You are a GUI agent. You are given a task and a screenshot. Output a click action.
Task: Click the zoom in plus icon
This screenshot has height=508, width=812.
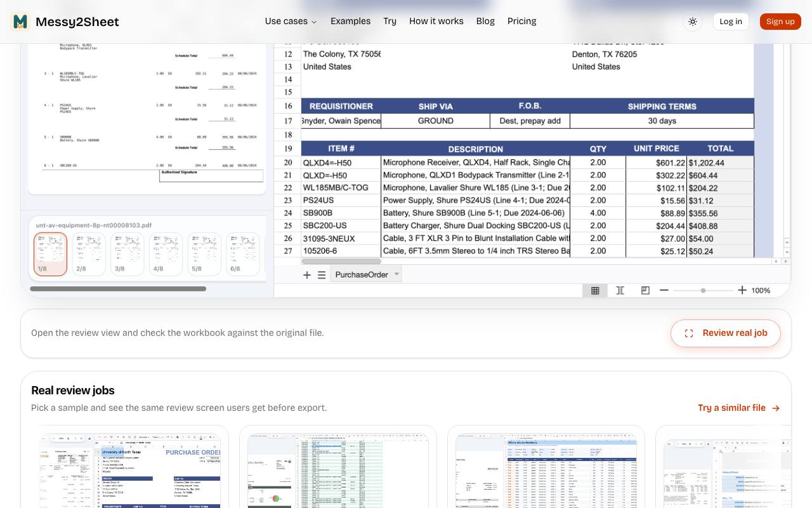(x=742, y=290)
